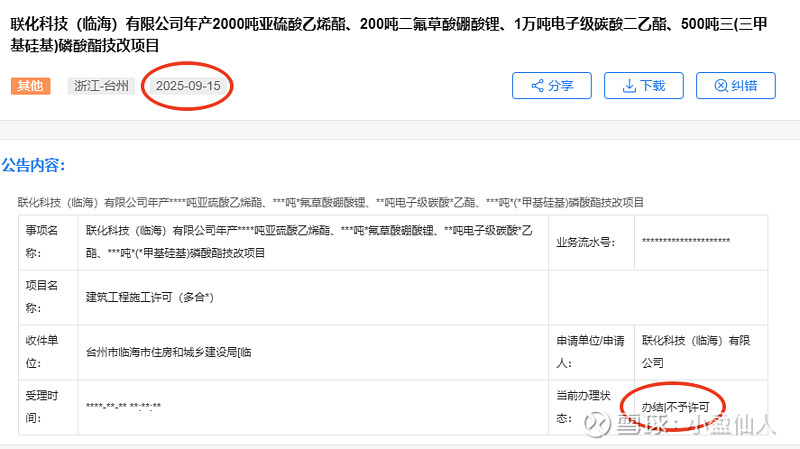This screenshot has height=449, width=800.
Task: Click the 纠错 error report button
Action: [735, 86]
